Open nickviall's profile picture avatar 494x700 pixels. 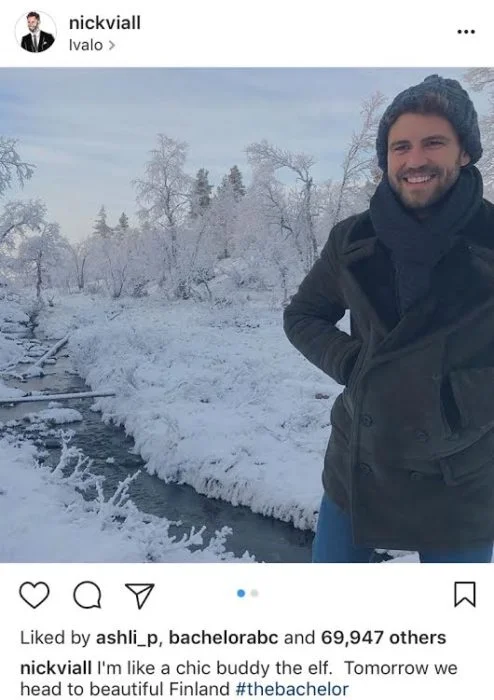coord(37,32)
